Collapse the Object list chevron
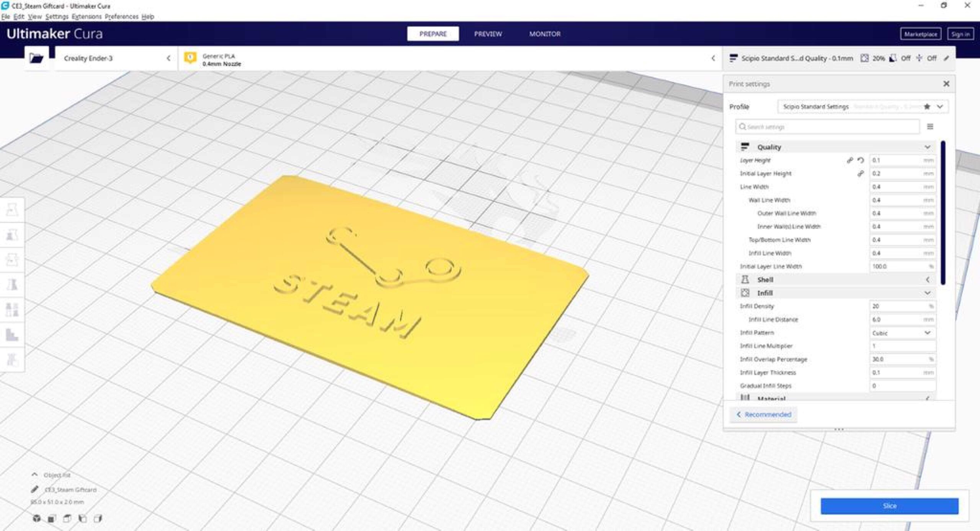Screen dimensions: 980x531 (34, 474)
